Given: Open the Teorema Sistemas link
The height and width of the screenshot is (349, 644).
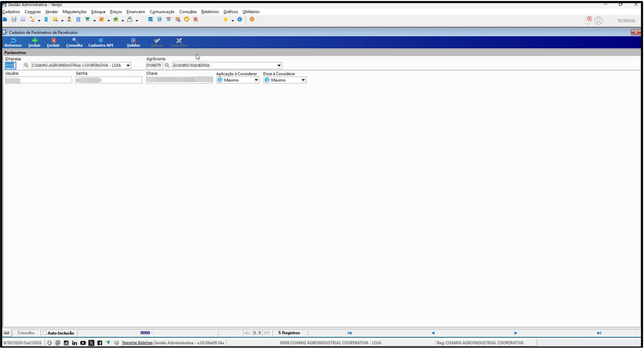Looking at the screenshot, I should 137,343.
